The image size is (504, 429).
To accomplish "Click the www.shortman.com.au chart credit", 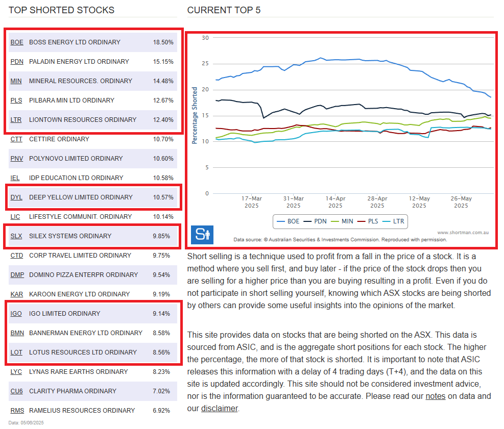I will tap(463, 233).
